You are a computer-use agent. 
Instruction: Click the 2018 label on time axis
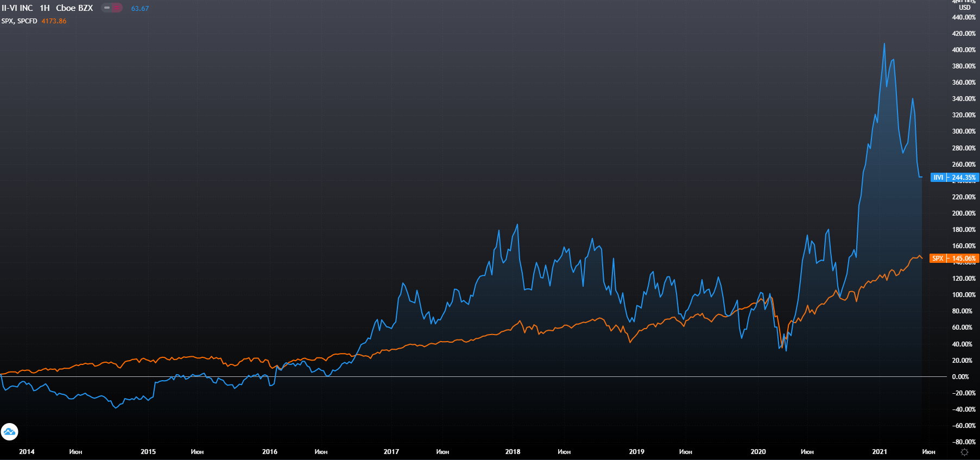pyautogui.click(x=513, y=452)
